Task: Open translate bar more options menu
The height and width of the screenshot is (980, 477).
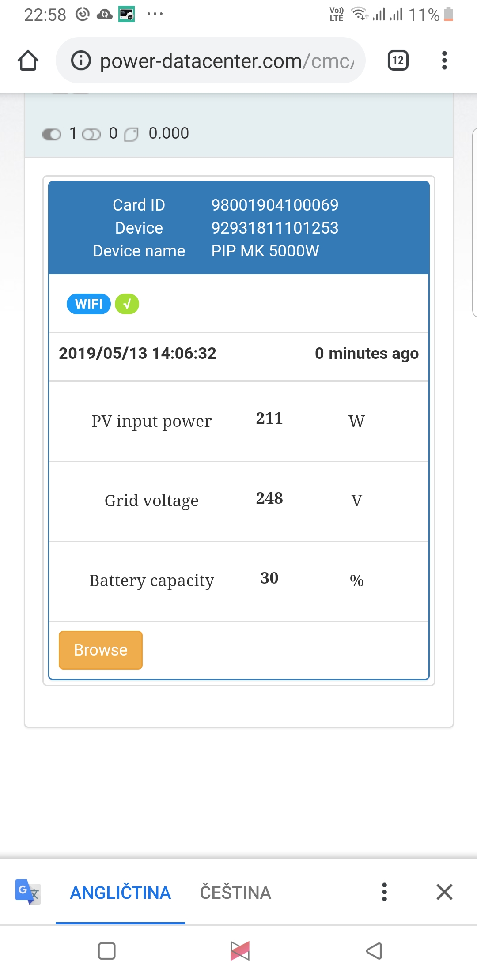Action: (384, 892)
